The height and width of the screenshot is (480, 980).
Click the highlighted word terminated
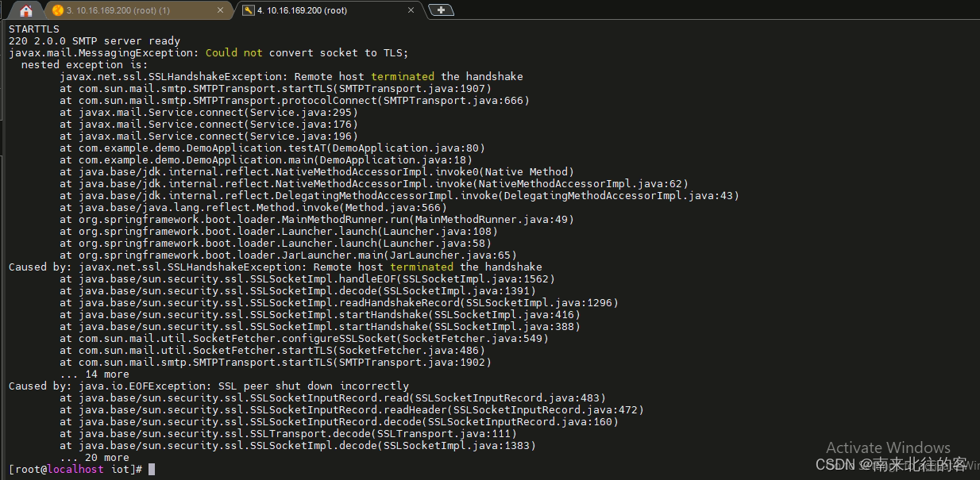pos(402,76)
